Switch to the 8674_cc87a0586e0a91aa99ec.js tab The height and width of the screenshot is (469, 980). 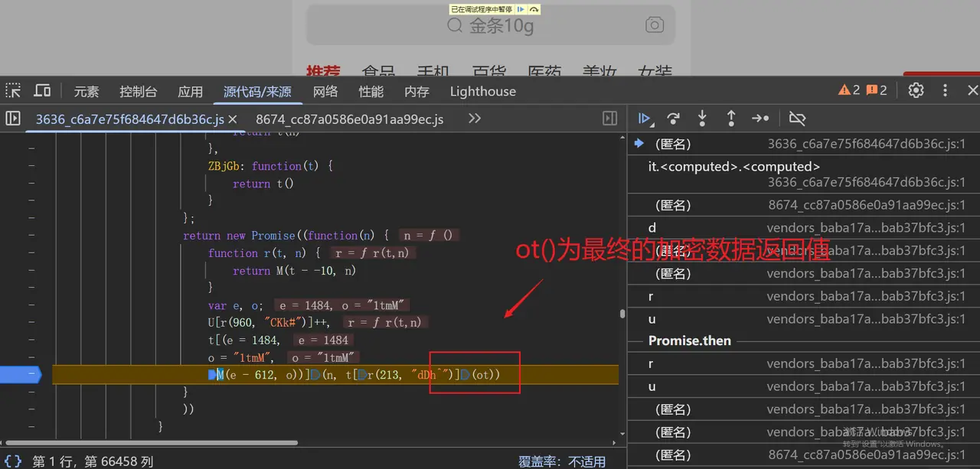tap(349, 119)
